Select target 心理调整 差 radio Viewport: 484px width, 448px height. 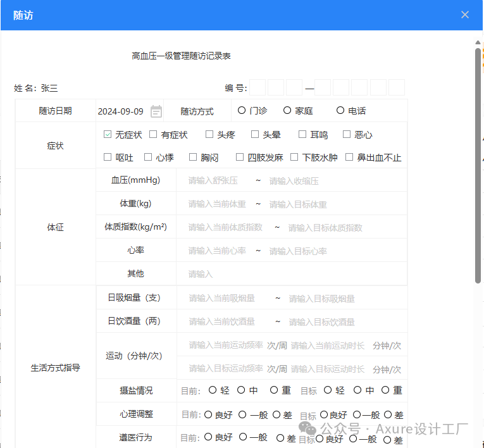pos(388,414)
